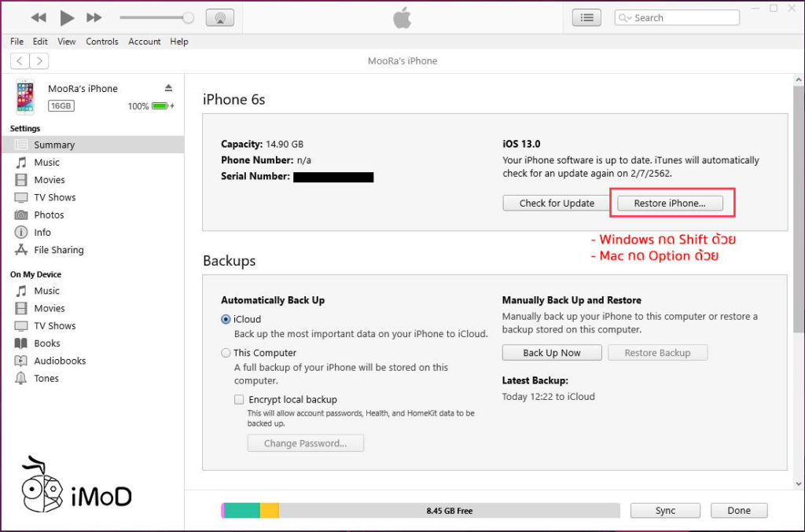Open the list view button near search
The width and height of the screenshot is (805, 532).
tap(586, 17)
